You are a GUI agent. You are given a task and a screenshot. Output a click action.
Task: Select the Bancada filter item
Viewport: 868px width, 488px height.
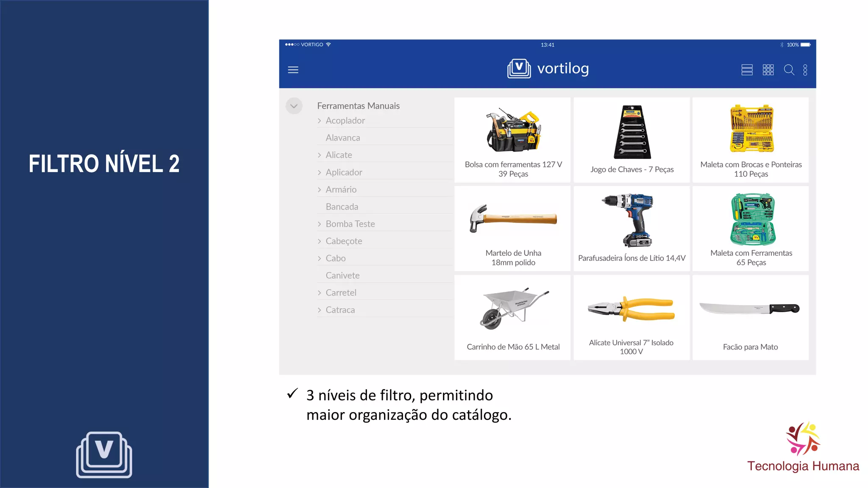342,207
